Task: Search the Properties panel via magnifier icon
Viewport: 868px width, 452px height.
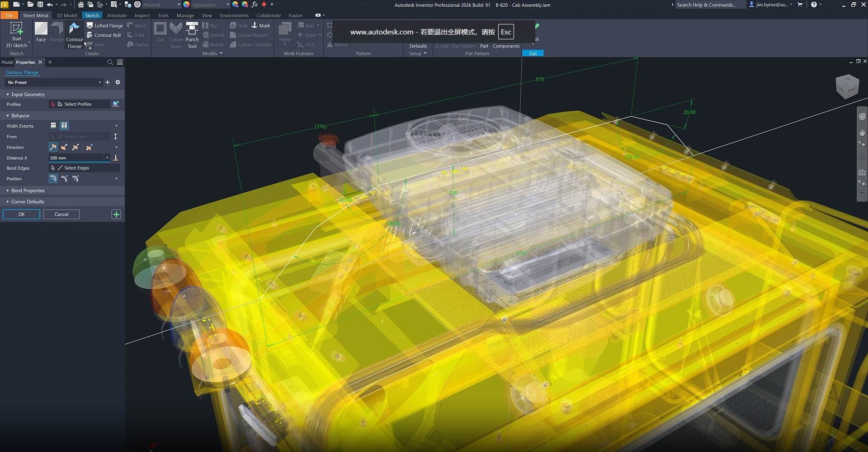Action: [x=110, y=62]
